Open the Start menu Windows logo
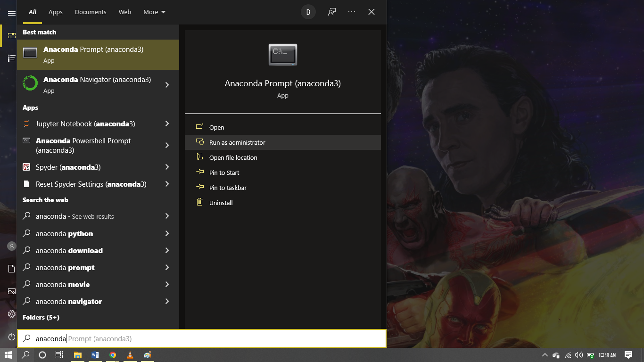Image resolution: width=644 pixels, height=362 pixels. tap(8, 355)
